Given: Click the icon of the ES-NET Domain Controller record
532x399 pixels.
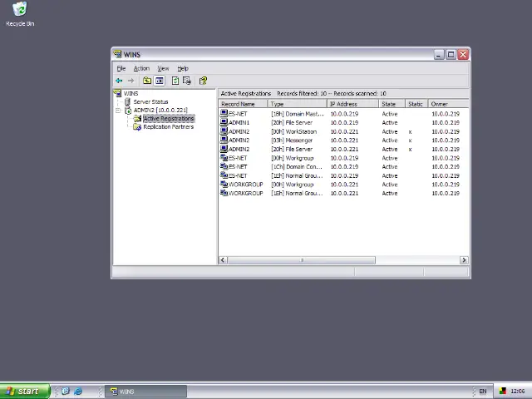Looking at the screenshot, I should tap(224, 166).
